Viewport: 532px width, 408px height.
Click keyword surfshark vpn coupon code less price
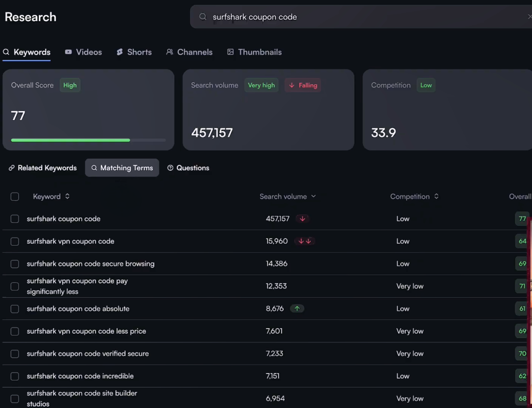pyautogui.click(x=87, y=331)
